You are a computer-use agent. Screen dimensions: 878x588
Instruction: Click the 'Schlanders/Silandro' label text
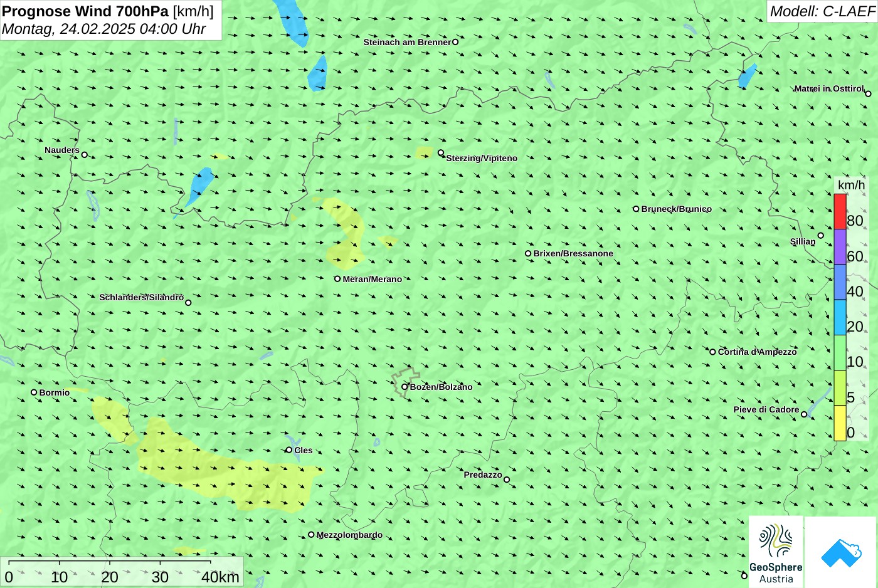142,297
